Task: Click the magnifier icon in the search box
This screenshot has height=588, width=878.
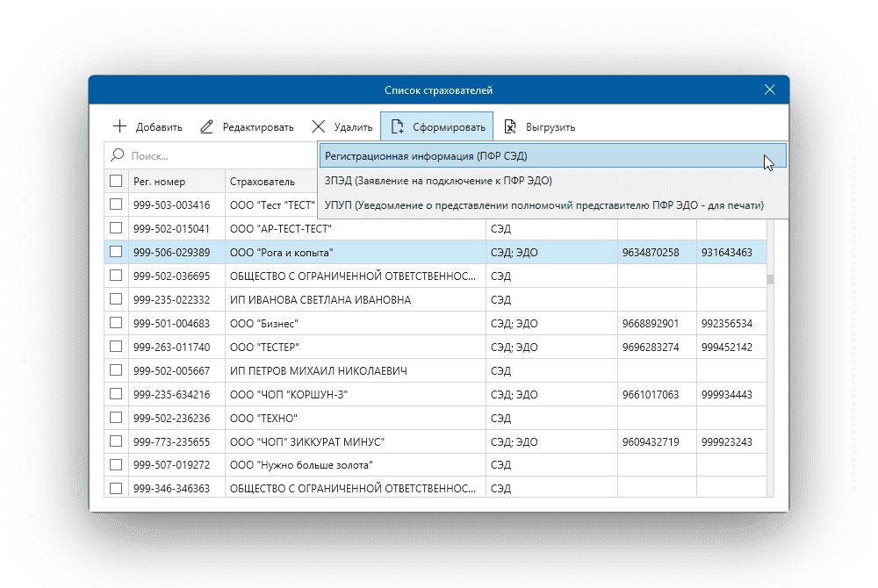Action: tap(117, 155)
